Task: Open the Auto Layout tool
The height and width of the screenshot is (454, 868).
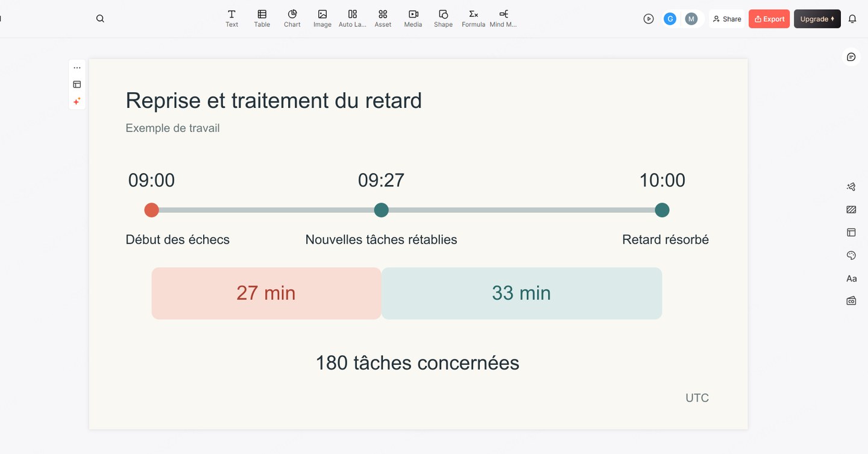Action: point(353,19)
